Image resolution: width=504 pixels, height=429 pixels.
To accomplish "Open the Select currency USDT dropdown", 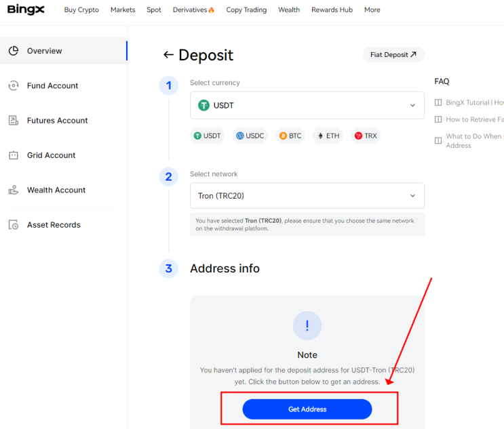I will coord(307,105).
